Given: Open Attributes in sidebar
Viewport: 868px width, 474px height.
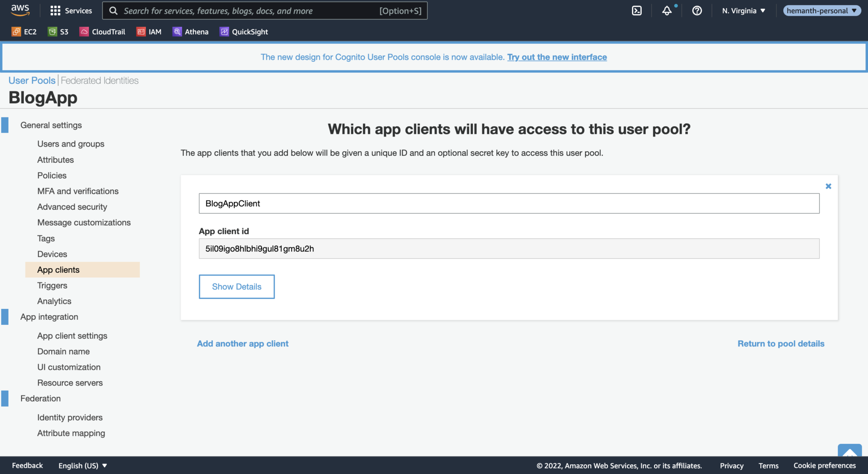Looking at the screenshot, I should 56,160.
